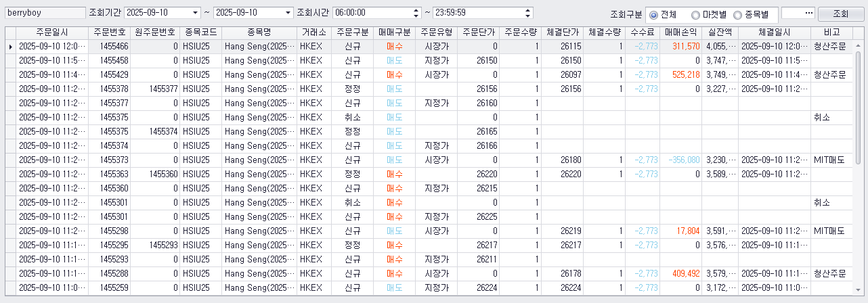Screen dimensions: 868x303
Task: Click the scrollbar up arrow
Action: click(857, 44)
